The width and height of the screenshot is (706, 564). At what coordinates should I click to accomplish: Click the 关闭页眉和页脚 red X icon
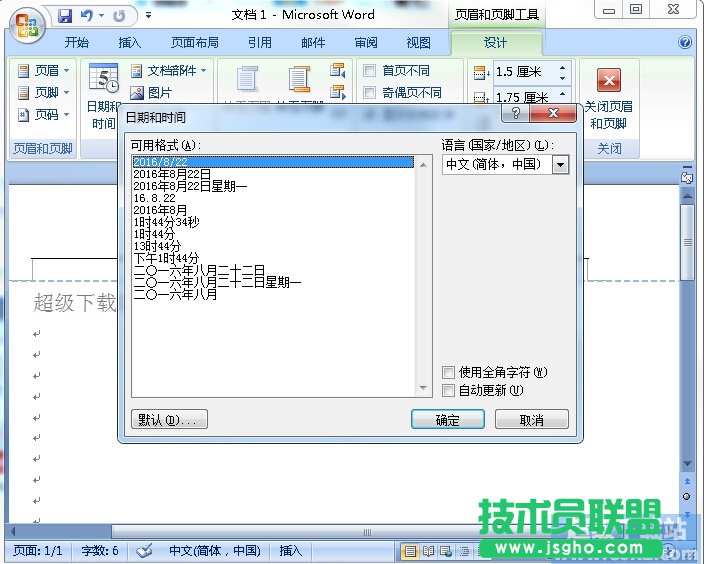coord(608,80)
